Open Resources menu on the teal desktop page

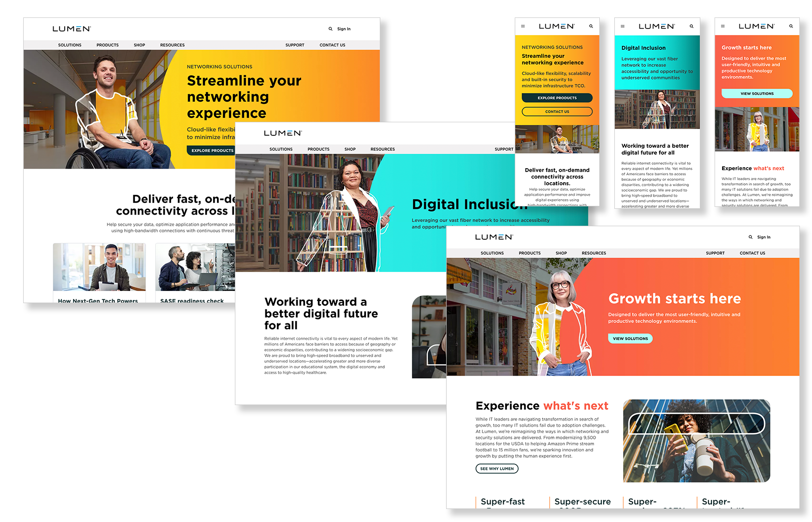click(x=382, y=149)
